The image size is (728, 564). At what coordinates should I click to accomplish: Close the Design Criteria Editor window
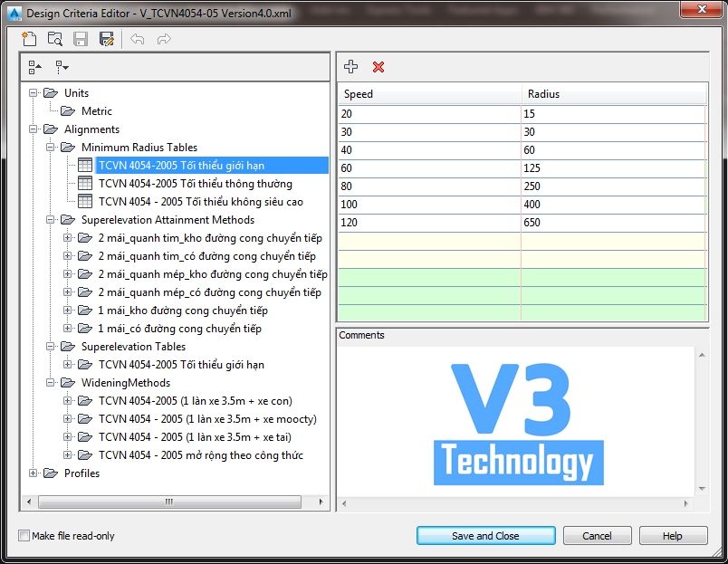[x=702, y=9]
